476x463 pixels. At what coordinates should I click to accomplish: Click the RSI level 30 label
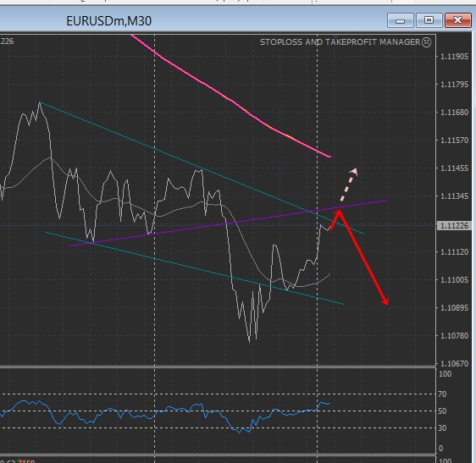(x=442, y=427)
